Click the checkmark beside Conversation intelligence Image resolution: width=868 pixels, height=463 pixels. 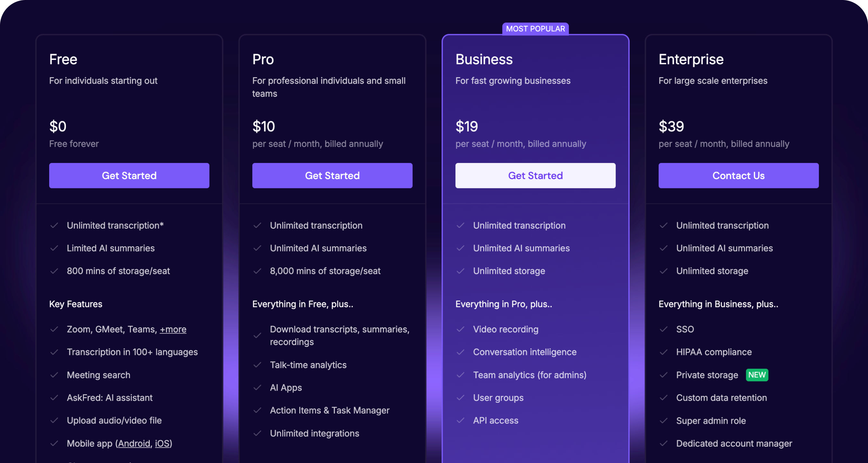(x=461, y=352)
